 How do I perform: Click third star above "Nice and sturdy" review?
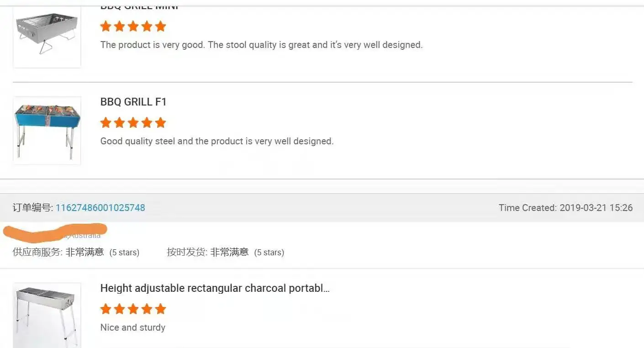[133, 309]
